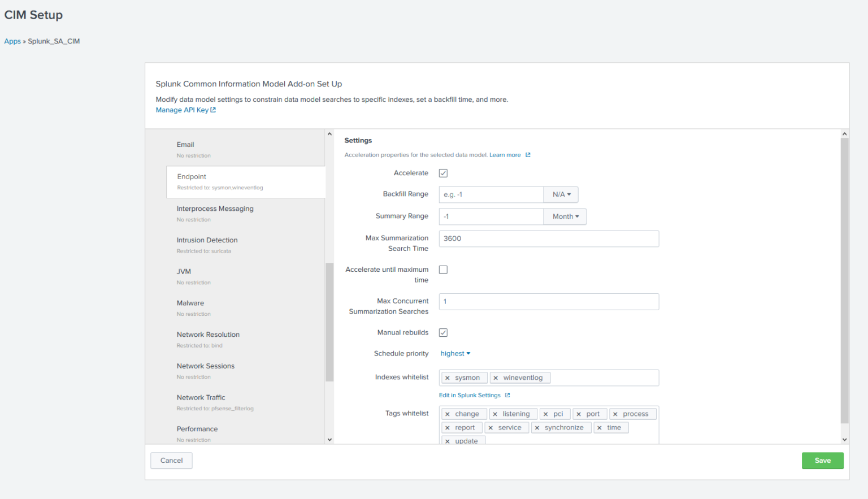The height and width of the screenshot is (499, 868).
Task: Click the Max Summarization Search Time field
Action: pos(549,238)
